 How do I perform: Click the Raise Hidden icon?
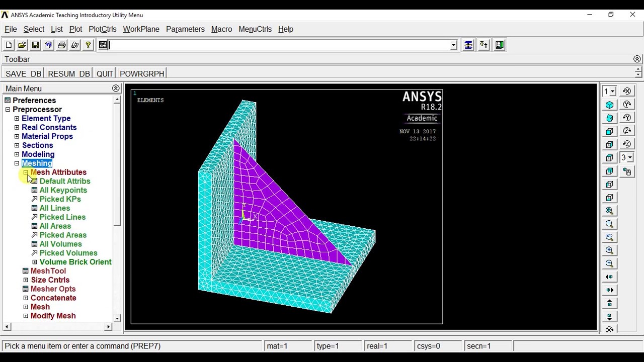(468, 45)
